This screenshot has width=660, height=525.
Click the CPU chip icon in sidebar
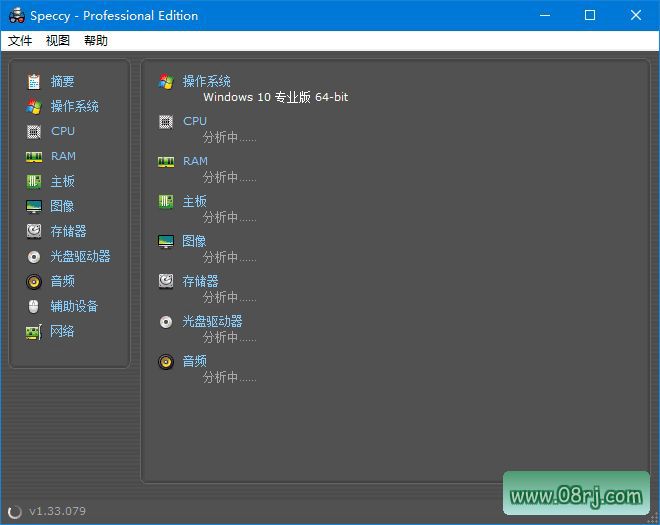34,131
